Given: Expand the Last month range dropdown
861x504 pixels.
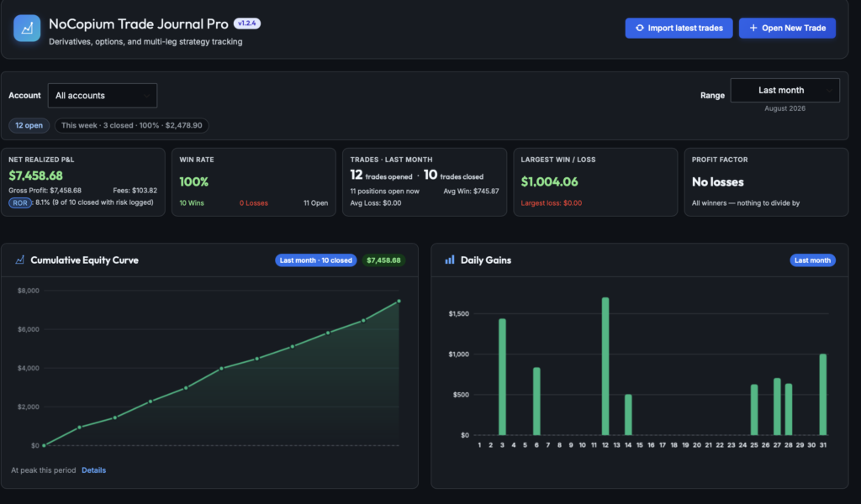Looking at the screenshot, I should pos(784,90).
